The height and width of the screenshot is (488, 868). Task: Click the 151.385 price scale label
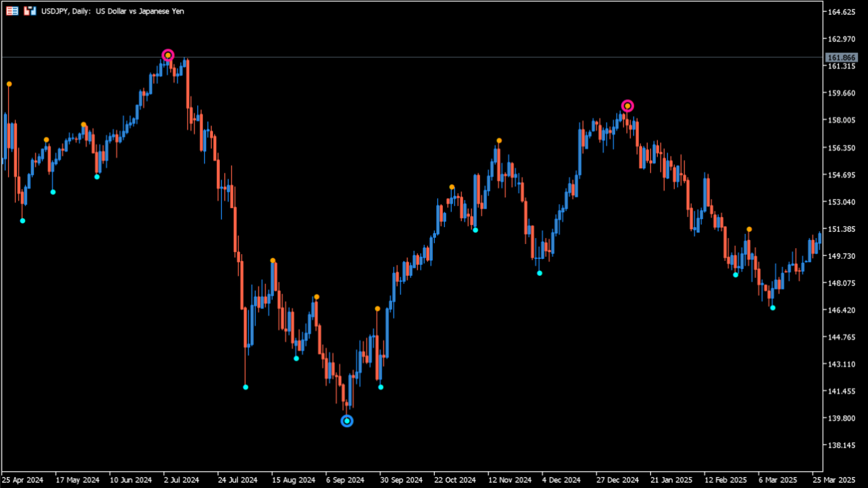842,229
